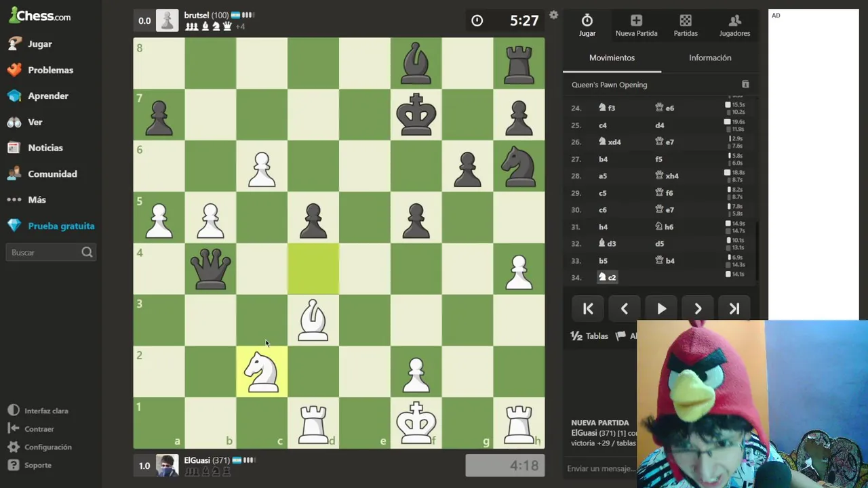Select move 25 c4
868x488 pixels.
click(x=603, y=125)
